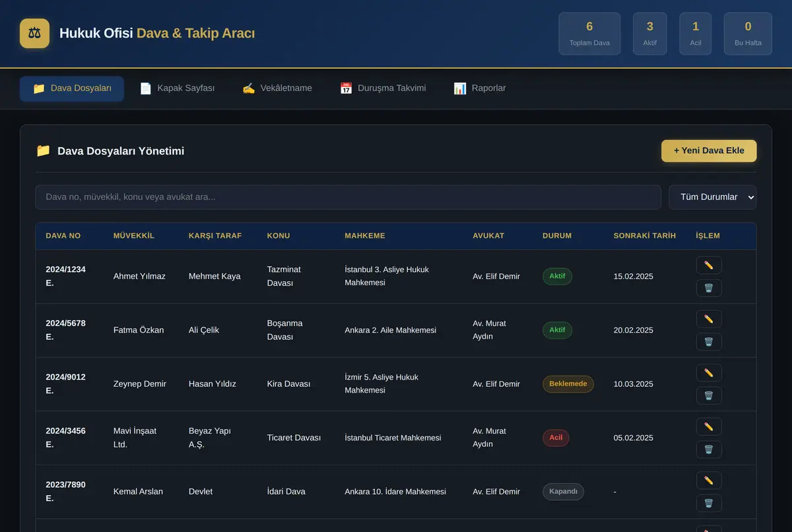Click the Bu Hafta stat card
Image resolution: width=792 pixels, height=532 pixels.
pos(748,34)
